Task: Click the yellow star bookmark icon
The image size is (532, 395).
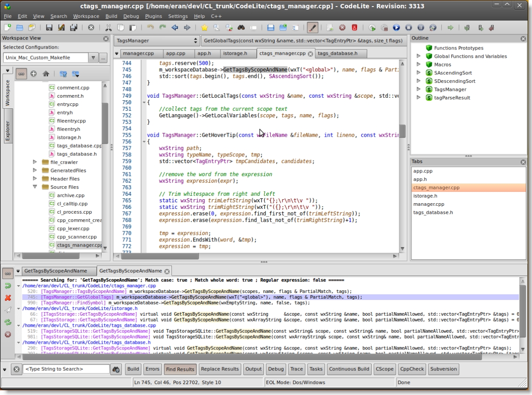Action: tap(204, 28)
